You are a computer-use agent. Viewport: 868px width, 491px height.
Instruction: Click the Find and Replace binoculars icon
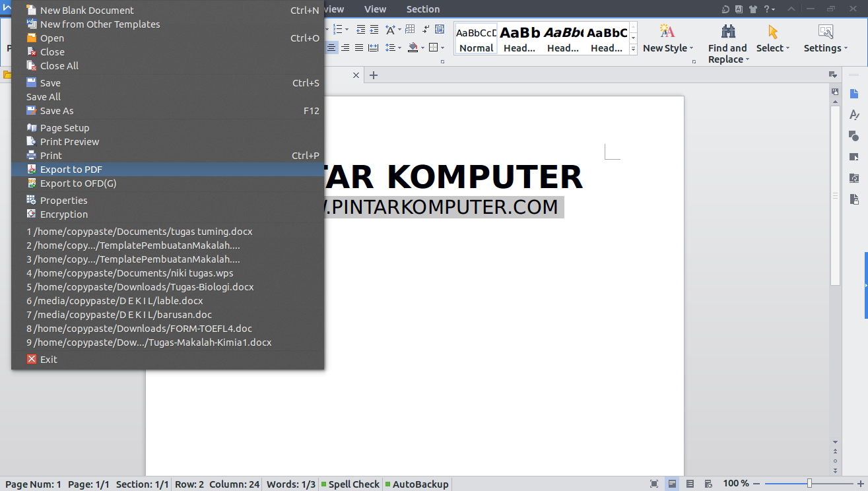click(728, 32)
